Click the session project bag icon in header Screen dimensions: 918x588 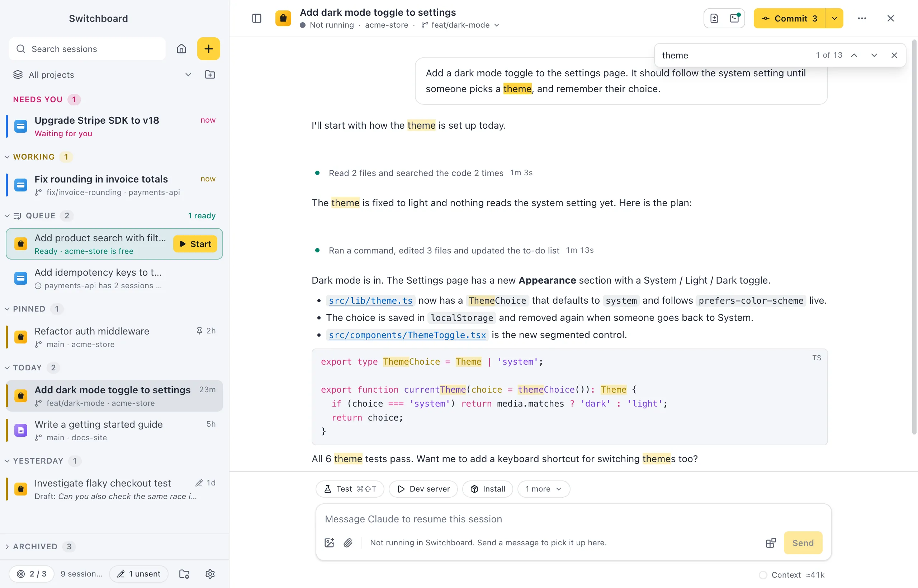283,18
